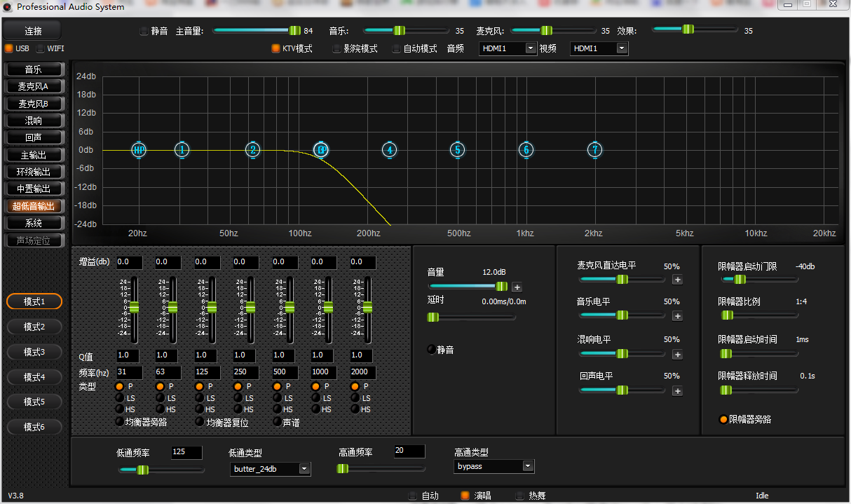Viewport: 851px width, 504px height.
Task: Toggle the 静音 option below the 延时 slider
Action: point(431,349)
